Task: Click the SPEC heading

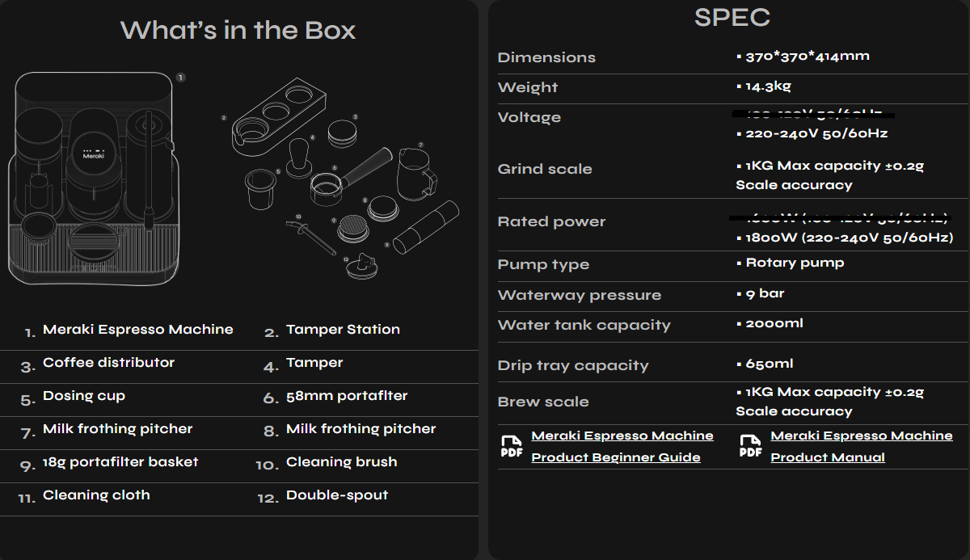Action: click(732, 17)
